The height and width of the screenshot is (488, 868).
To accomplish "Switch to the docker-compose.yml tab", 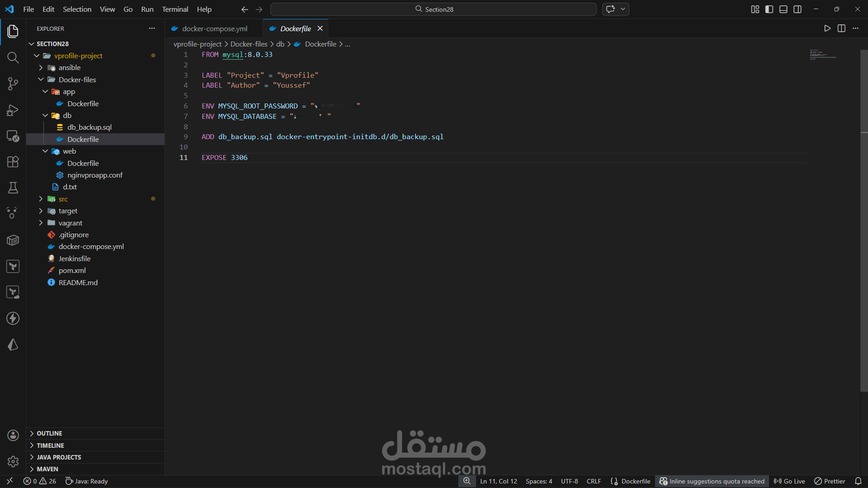I will coord(214,28).
